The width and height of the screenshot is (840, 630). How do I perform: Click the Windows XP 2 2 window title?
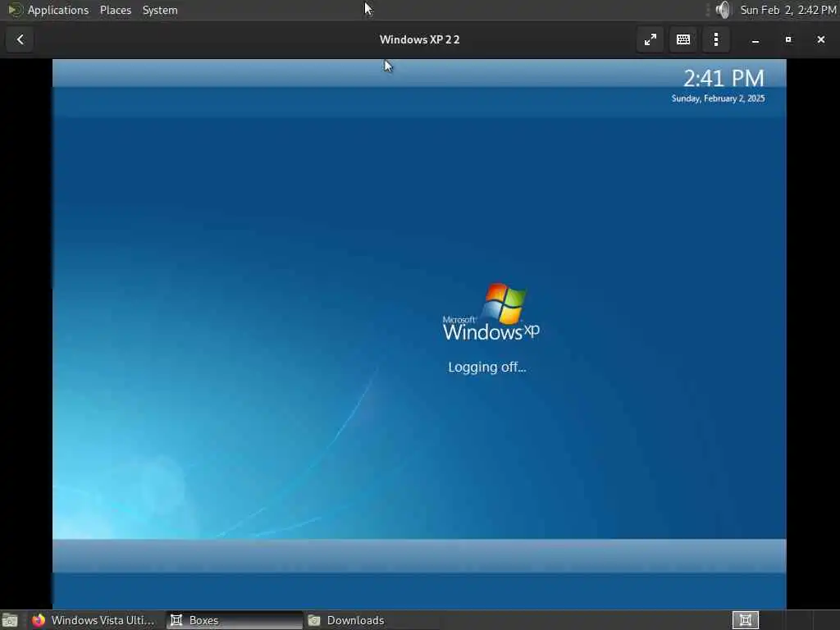[419, 39]
